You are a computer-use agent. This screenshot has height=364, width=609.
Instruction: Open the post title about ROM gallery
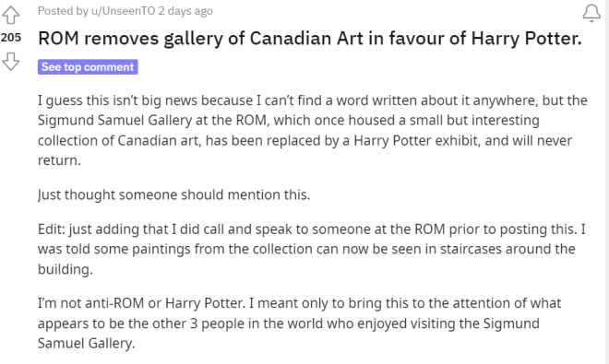[x=310, y=39]
